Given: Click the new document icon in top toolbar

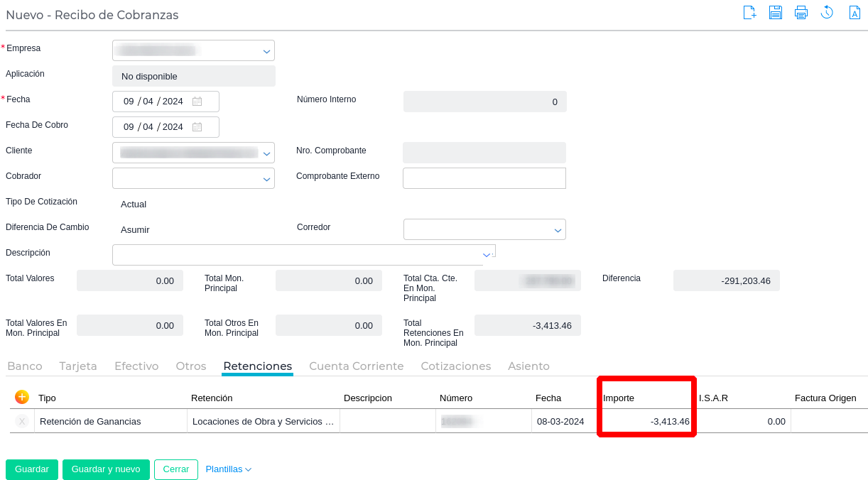Looking at the screenshot, I should tap(749, 13).
